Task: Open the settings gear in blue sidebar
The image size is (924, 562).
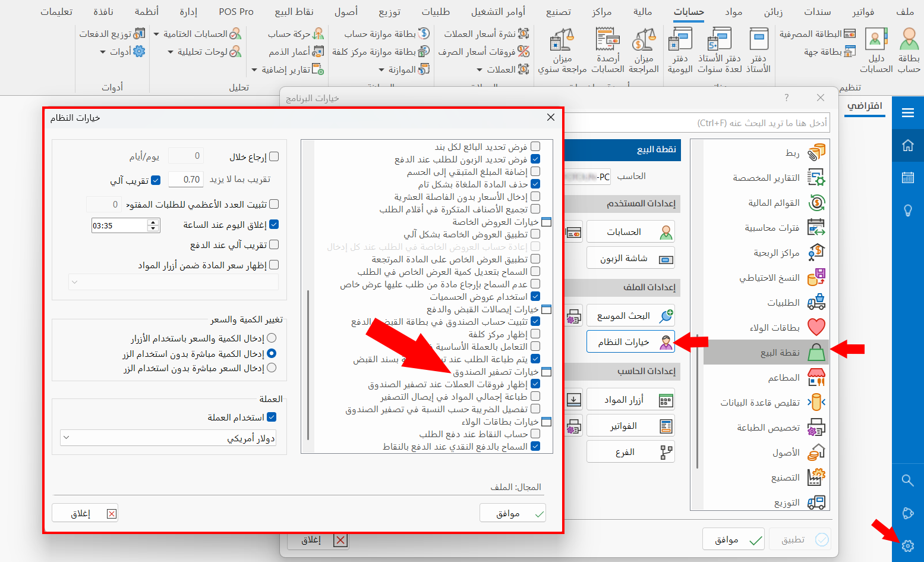Action: (x=907, y=545)
